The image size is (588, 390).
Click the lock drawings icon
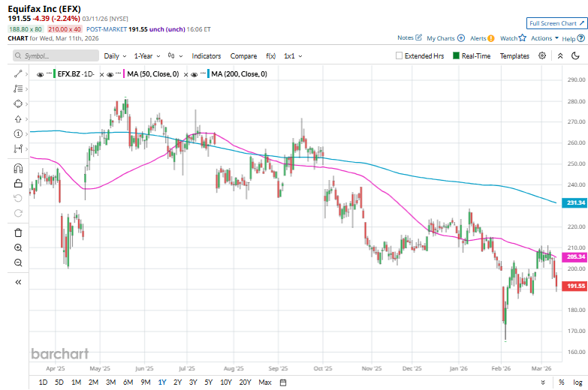(x=18, y=183)
